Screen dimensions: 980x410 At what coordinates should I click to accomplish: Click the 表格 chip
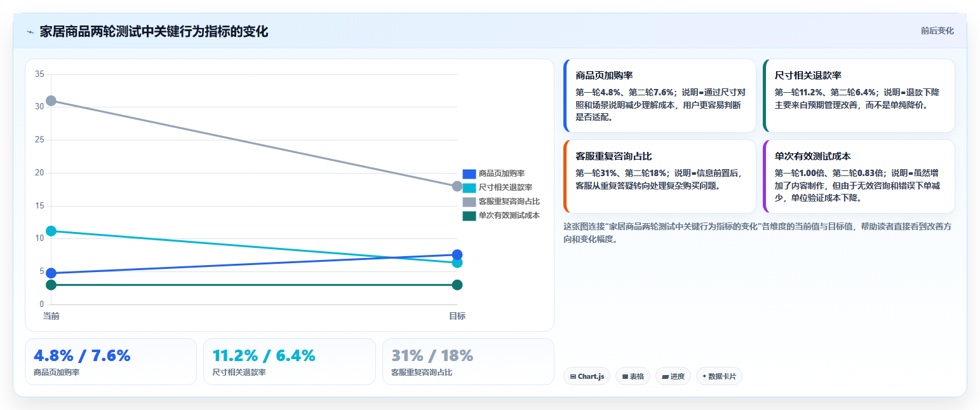633,376
